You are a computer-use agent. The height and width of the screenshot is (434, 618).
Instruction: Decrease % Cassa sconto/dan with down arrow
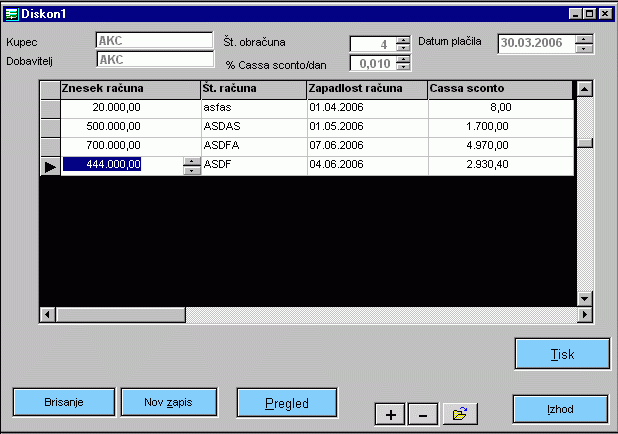click(403, 68)
